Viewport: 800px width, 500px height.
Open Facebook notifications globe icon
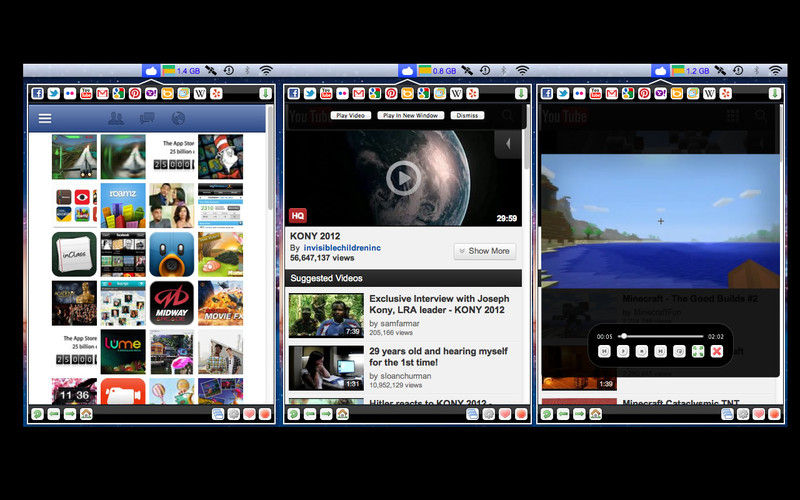tap(178, 118)
